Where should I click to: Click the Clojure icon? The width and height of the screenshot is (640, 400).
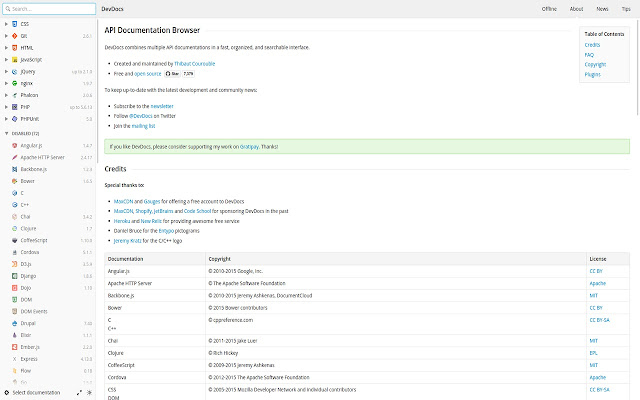pos(15,229)
